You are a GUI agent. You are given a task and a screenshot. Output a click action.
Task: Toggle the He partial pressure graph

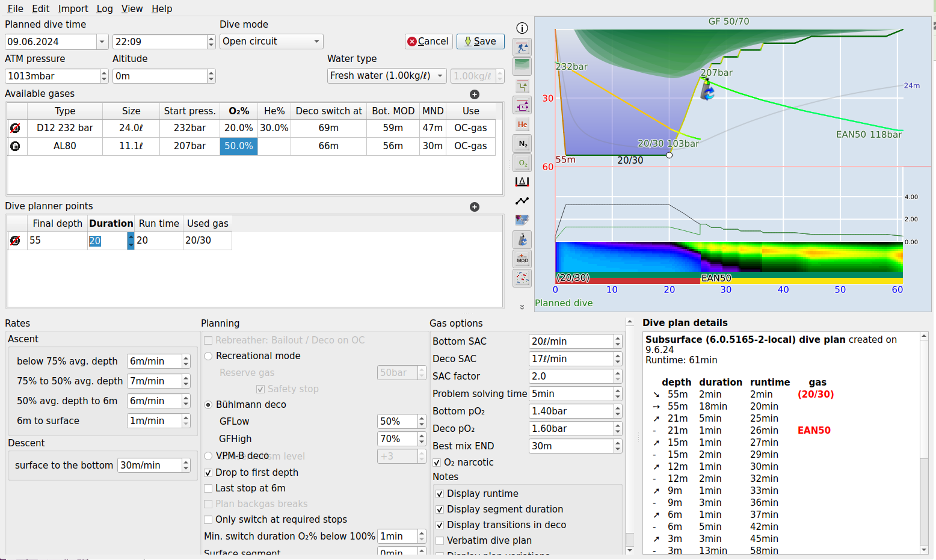pos(522,124)
